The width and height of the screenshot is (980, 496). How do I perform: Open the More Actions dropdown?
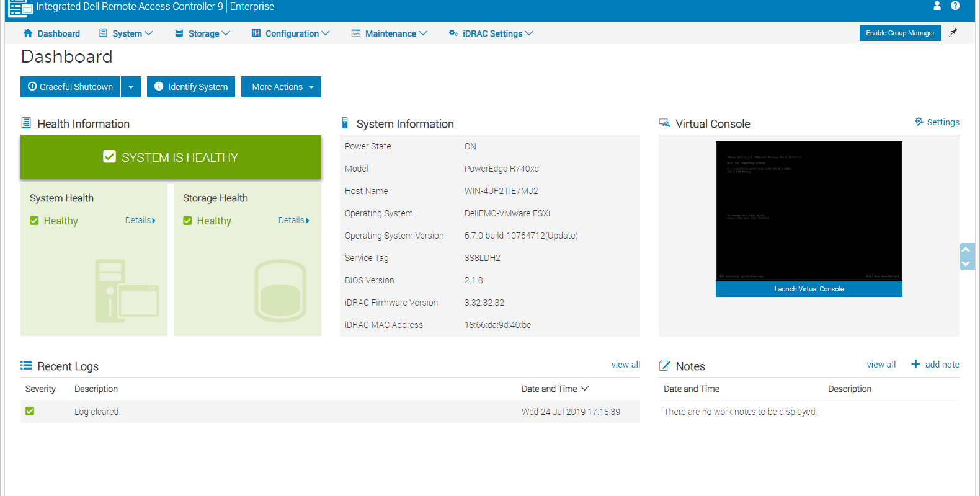281,87
